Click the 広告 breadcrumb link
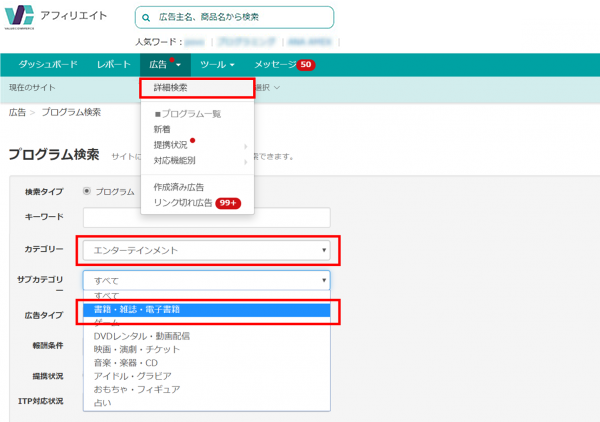 [17, 112]
